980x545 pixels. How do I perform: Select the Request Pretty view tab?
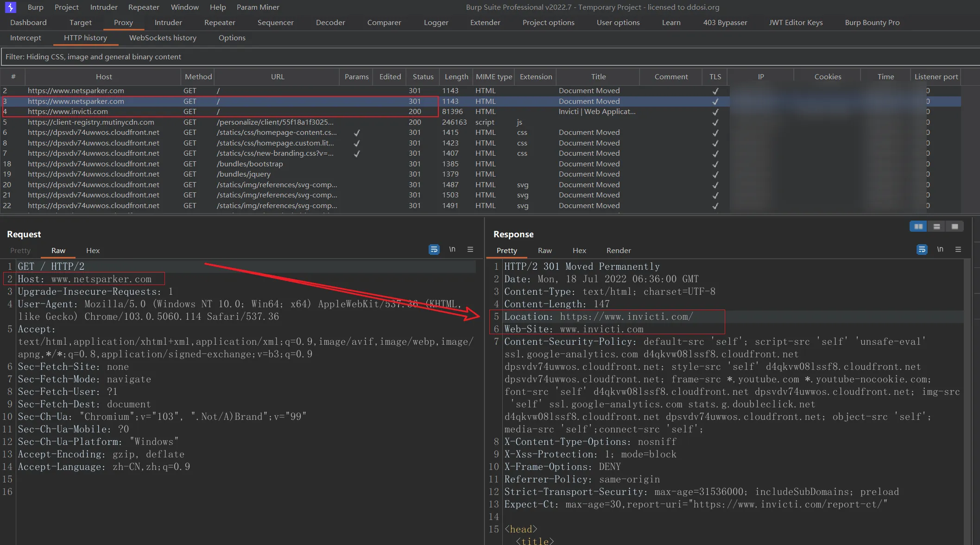coord(20,250)
